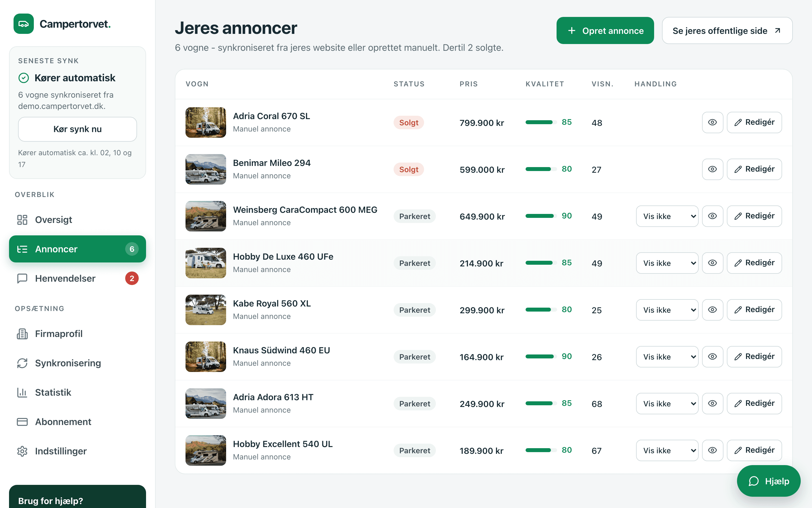Click the Brug for hjælp? panel
The height and width of the screenshot is (508, 812).
click(x=78, y=497)
